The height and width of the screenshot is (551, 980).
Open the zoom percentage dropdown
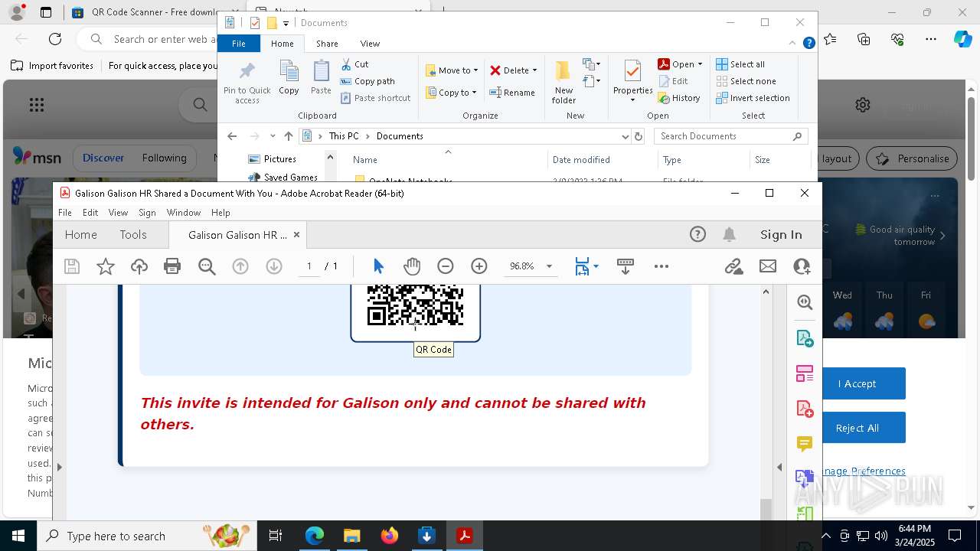point(549,266)
